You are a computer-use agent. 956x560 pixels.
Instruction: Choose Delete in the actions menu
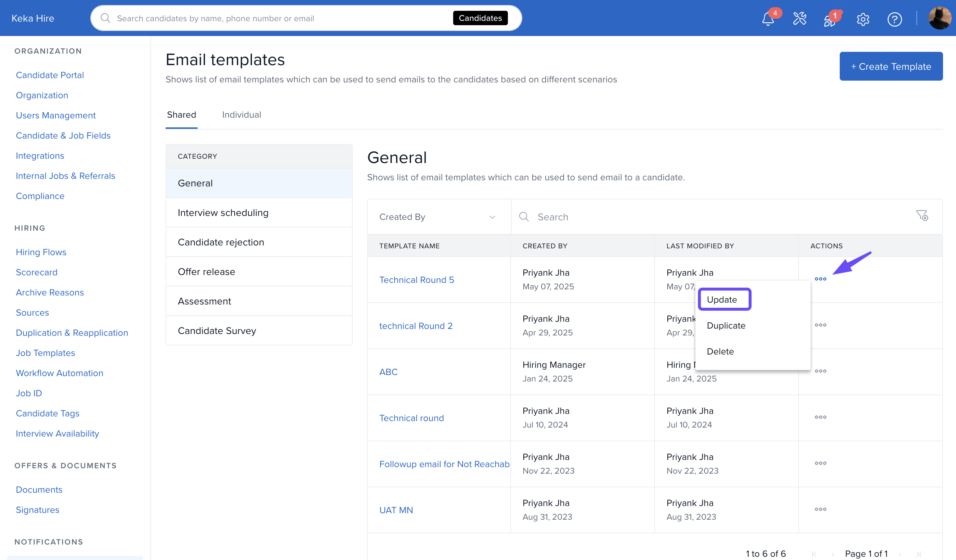coord(720,351)
